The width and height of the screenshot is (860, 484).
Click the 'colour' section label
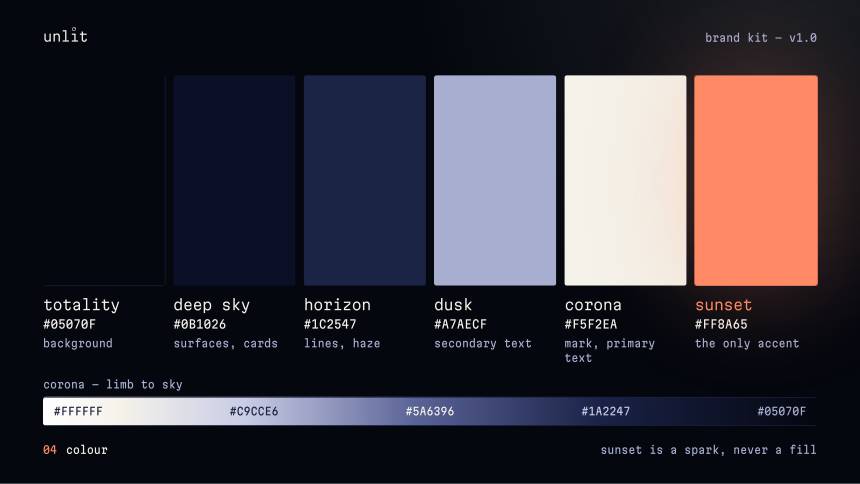(x=87, y=450)
